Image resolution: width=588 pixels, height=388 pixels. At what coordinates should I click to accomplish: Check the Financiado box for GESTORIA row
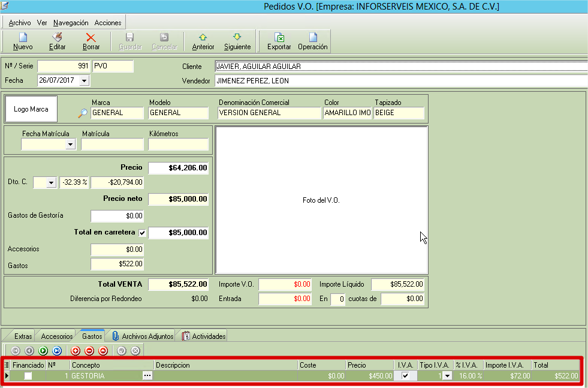click(x=28, y=376)
